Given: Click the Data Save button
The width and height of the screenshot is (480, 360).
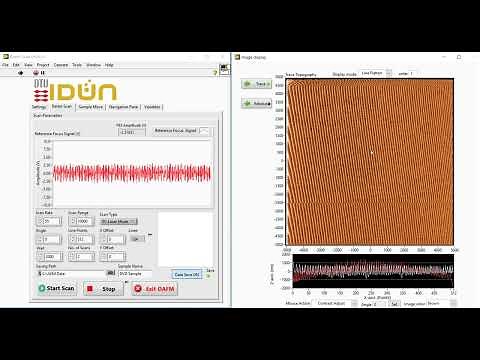Looking at the screenshot, I should pyautogui.click(x=187, y=274).
